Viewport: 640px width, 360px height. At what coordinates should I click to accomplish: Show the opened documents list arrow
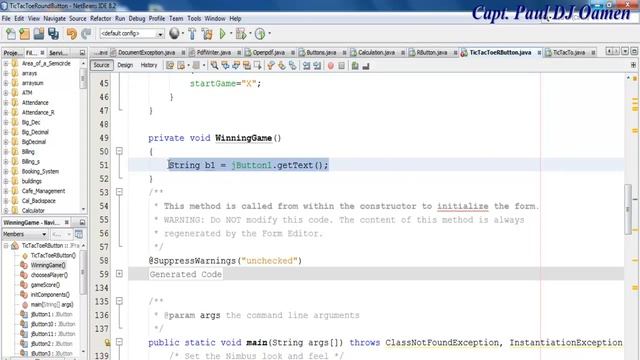625,51
